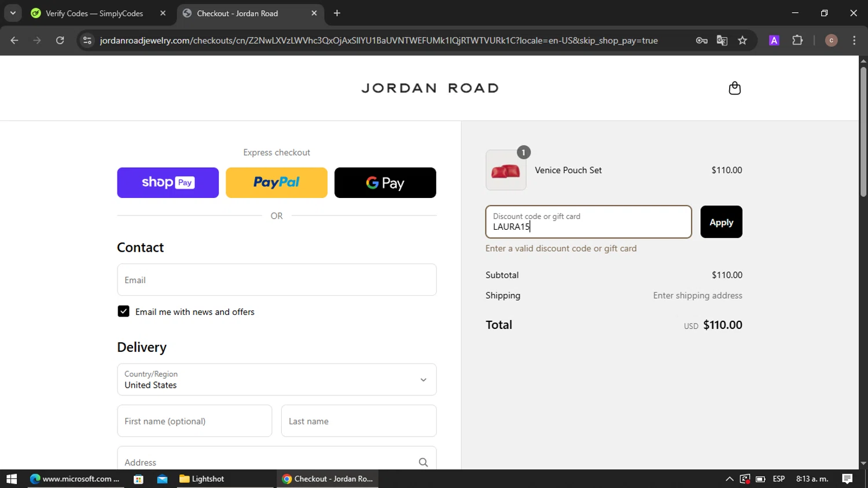868x488 pixels.
Task: Click the battery status tray icon
Action: pos(760,479)
